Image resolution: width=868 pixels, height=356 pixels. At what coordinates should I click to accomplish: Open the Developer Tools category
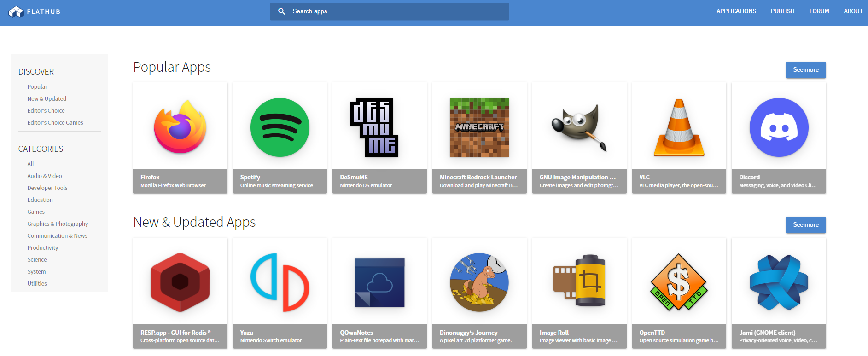[x=47, y=188]
